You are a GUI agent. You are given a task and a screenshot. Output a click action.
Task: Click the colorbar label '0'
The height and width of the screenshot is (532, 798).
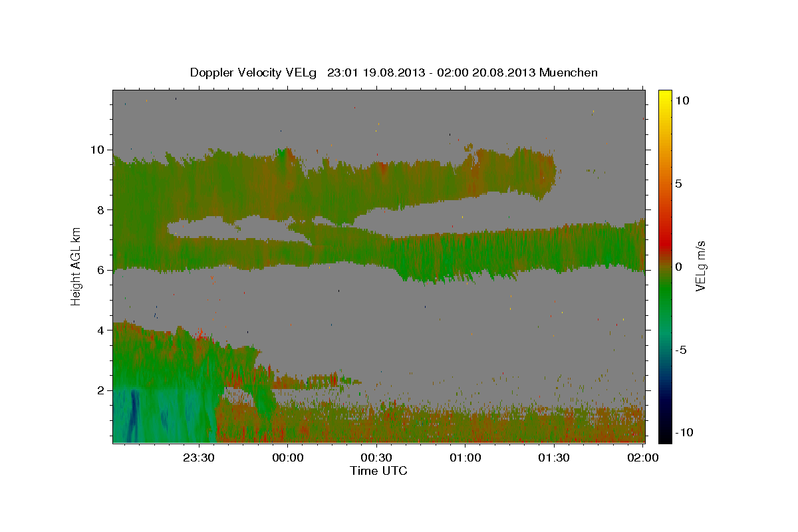(x=678, y=266)
